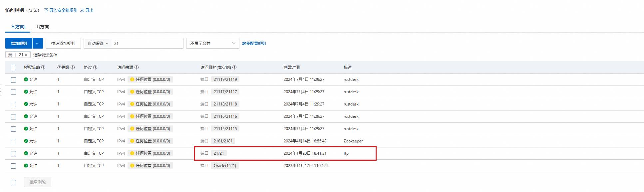Click 自定义 TCP protocol in Oracle row
The height and width of the screenshot is (192, 644).
pyautogui.click(x=94, y=166)
